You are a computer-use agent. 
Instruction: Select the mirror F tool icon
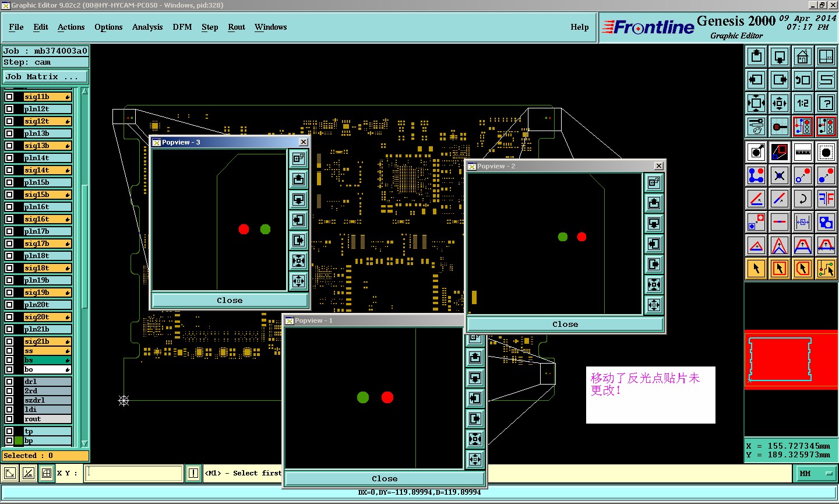826,199
